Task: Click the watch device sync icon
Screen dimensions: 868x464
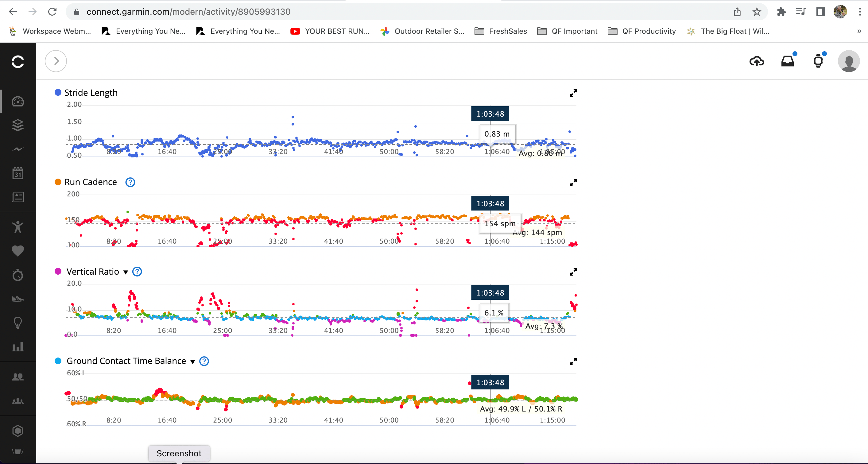Action: tap(818, 61)
